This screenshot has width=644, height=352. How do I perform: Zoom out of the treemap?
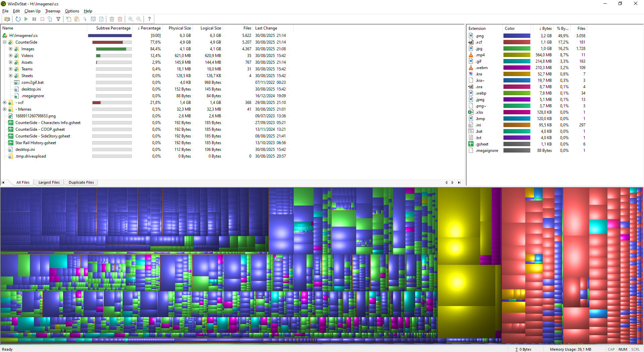pos(139,19)
